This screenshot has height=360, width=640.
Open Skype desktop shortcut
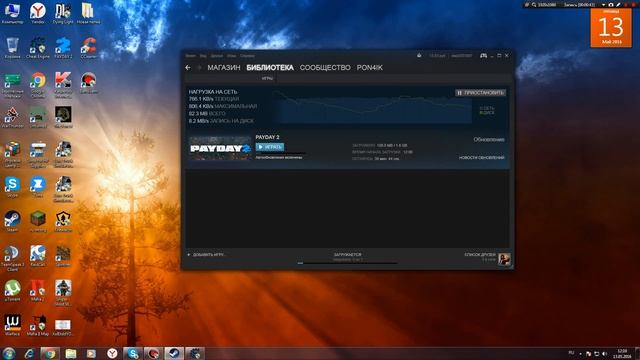pyautogui.click(x=12, y=187)
